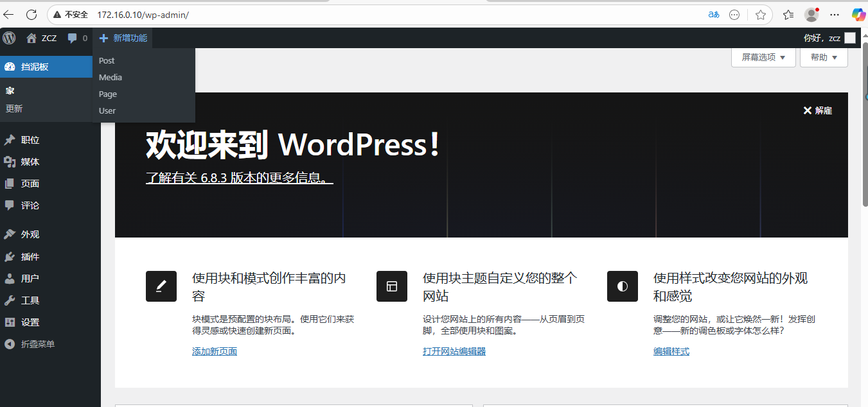Screen dimensions: 868x407
Task: Click the person icon beside 用户
Action: point(10,279)
